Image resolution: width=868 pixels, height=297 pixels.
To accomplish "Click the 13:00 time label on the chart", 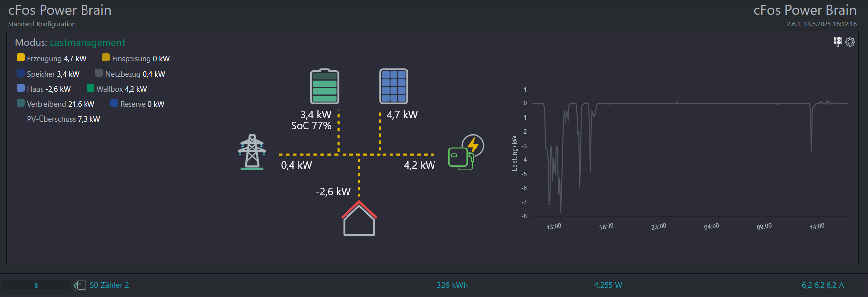I will tap(554, 226).
